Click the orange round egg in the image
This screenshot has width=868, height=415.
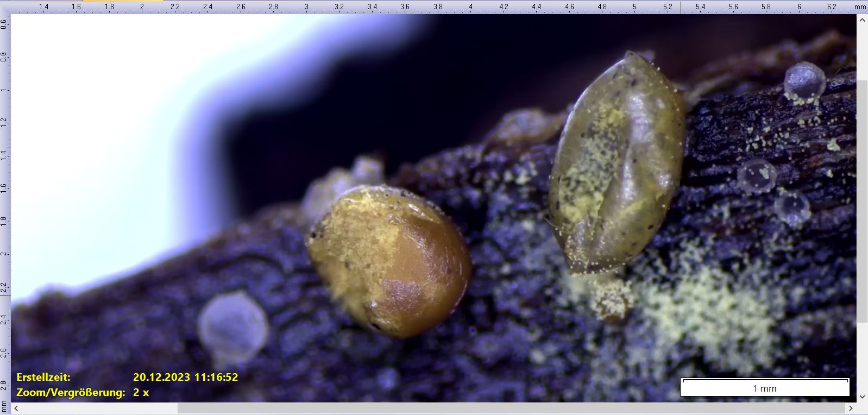(x=389, y=261)
